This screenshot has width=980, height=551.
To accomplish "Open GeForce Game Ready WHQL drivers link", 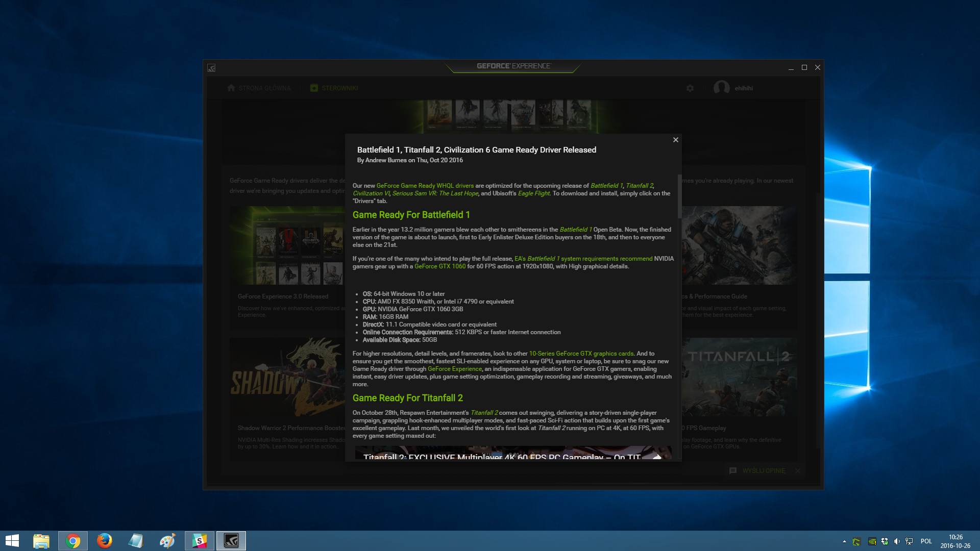I will click(x=425, y=186).
